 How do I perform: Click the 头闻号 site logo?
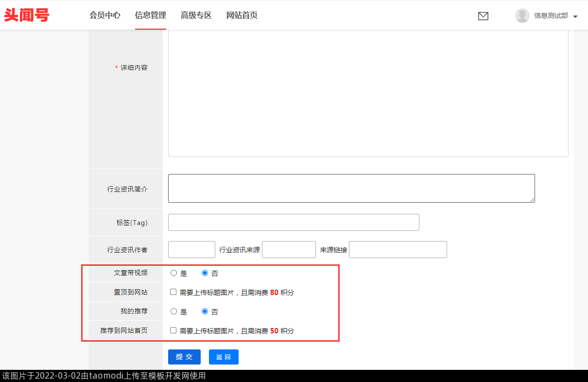(x=27, y=15)
